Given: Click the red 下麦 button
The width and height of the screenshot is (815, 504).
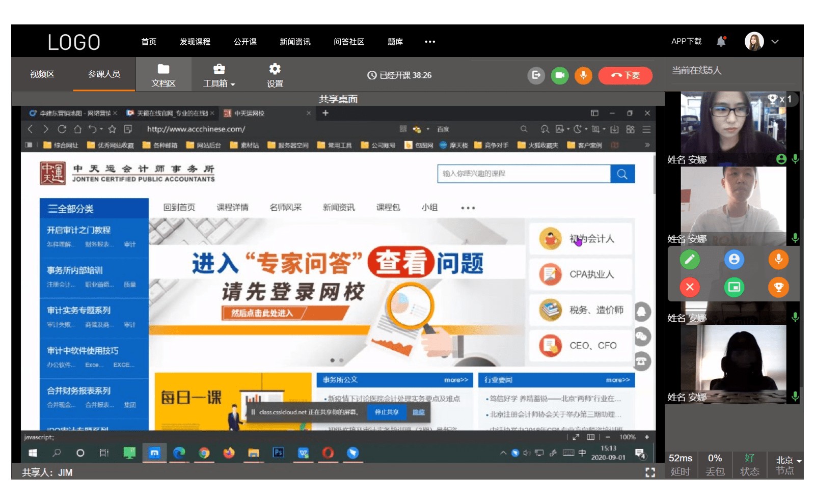Looking at the screenshot, I should [x=626, y=75].
